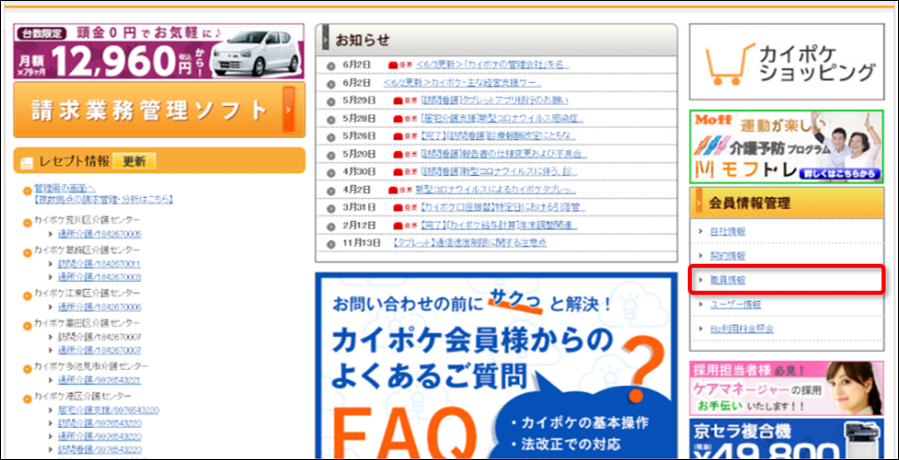Click shopping cart icon in カイポケショッピング banner
Screen dimensions: 899x460
pos(729,62)
